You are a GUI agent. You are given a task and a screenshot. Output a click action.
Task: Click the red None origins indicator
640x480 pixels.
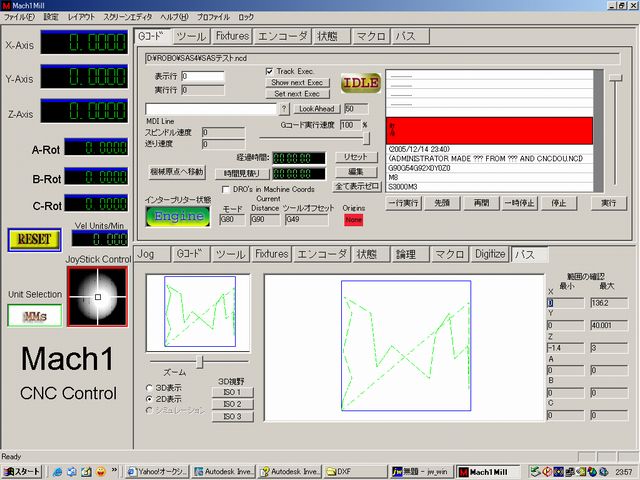click(353, 220)
